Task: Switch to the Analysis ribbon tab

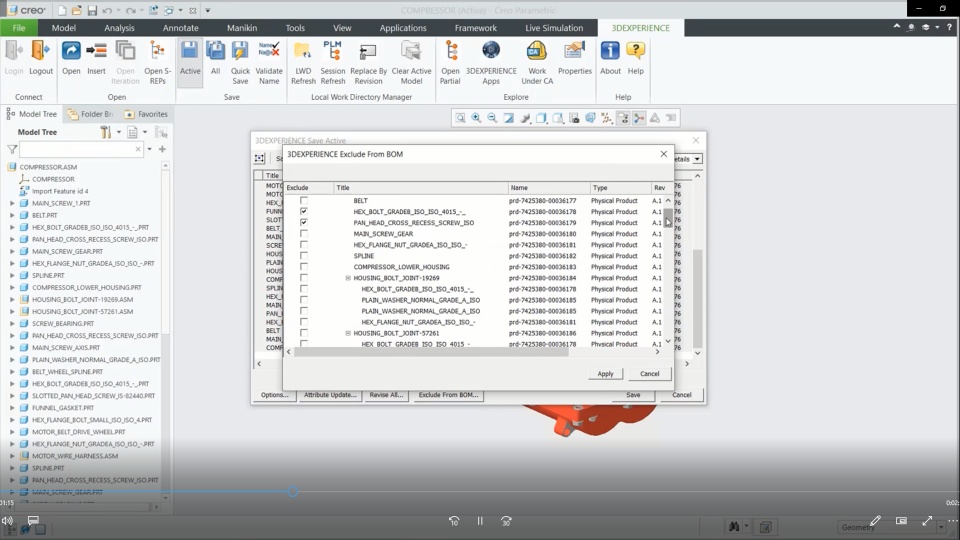Action: [x=119, y=28]
